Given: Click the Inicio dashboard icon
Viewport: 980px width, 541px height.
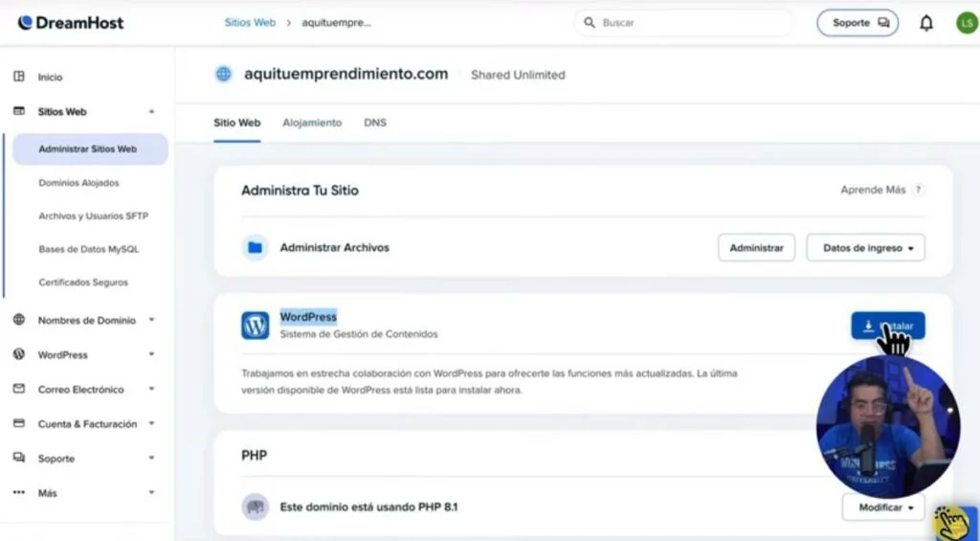Looking at the screenshot, I should [x=19, y=77].
